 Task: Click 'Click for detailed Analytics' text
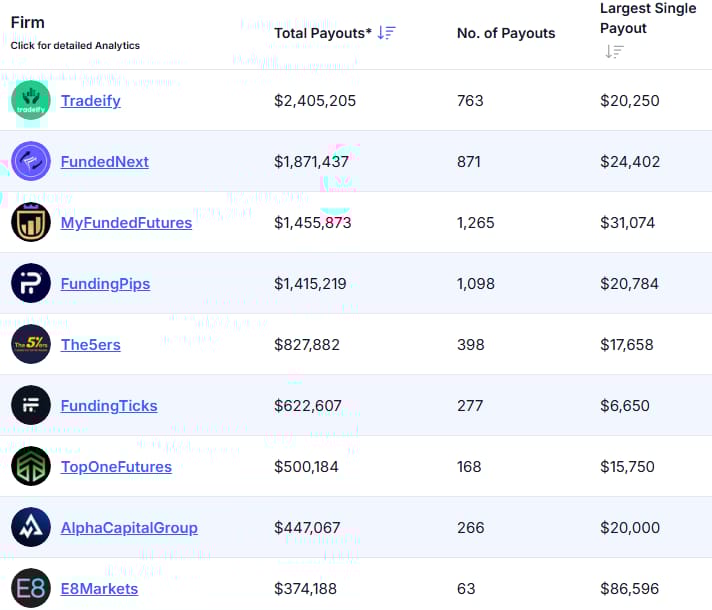[x=75, y=45]
